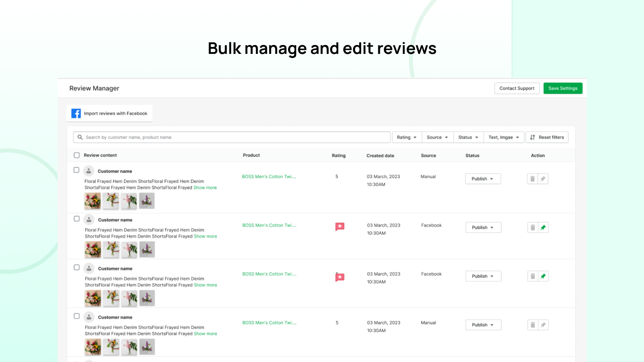The width and height of the screenshot is (644, 362).
Task: Check the checkbox for the last review row
Action: (76, 316)
